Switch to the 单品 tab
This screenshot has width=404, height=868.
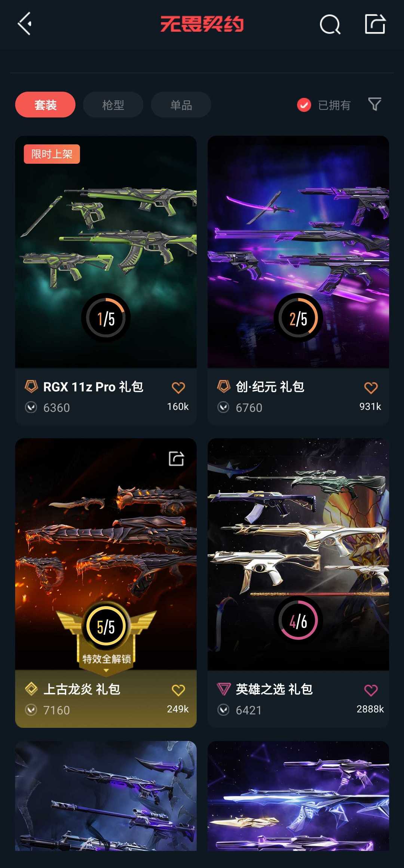point(181,105)
